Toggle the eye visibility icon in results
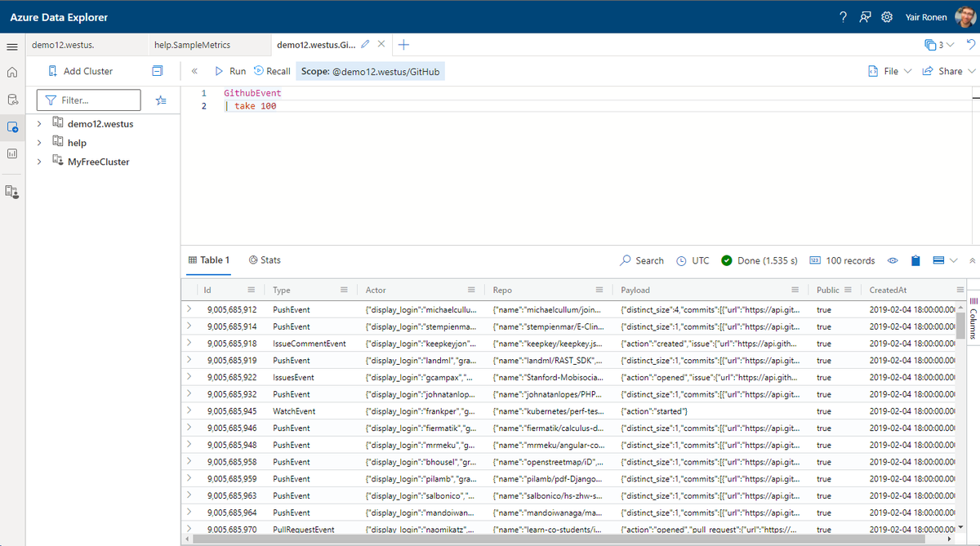The image size is (980, 546). coord(893,260)
